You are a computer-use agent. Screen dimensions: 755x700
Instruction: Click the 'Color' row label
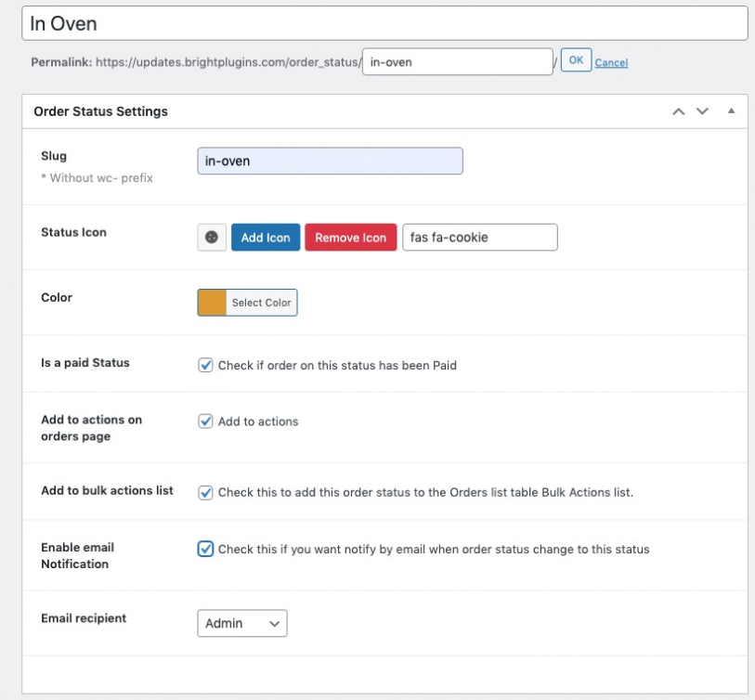tap(57, 297)
